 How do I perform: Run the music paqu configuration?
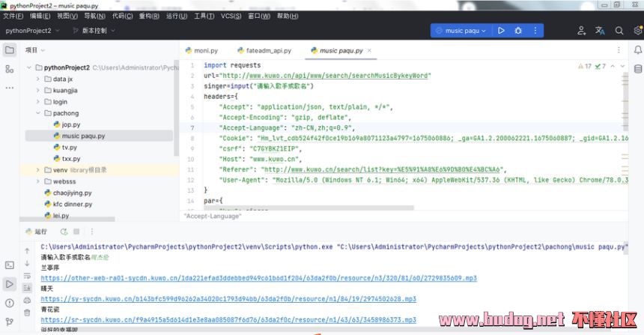click(x=501, y=31)
